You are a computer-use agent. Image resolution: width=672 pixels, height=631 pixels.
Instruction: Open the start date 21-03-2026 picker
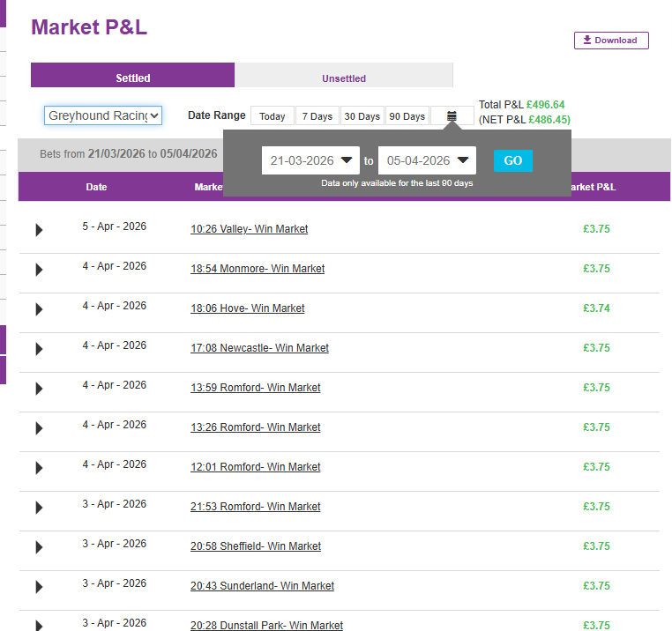[310, 160]
